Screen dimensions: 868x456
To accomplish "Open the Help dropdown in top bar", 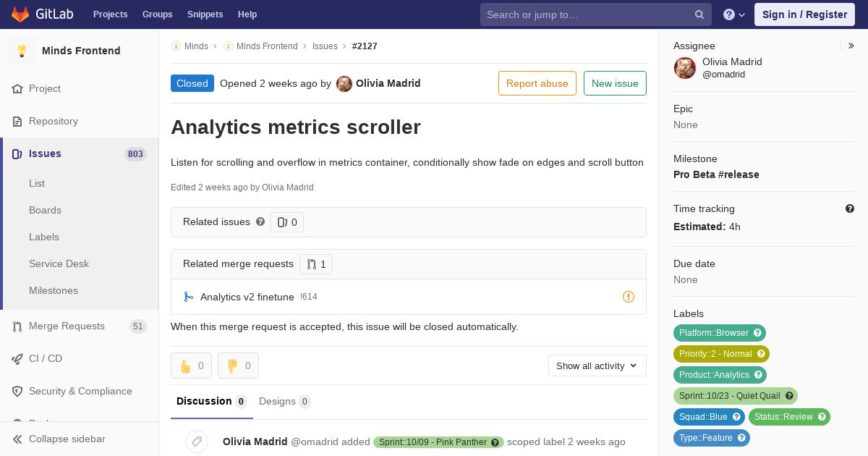I will (734, 14).
